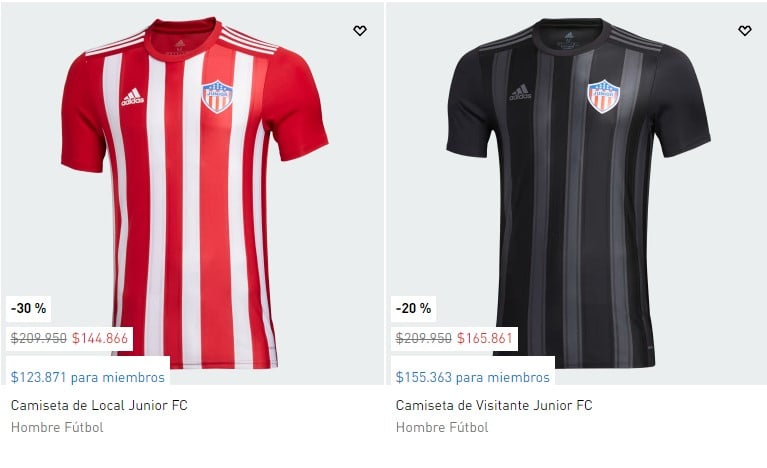The width and height of the screenshot is (767, 468).
Task: Open the black striped jersey product image
Action: click(x=578, y=193)
